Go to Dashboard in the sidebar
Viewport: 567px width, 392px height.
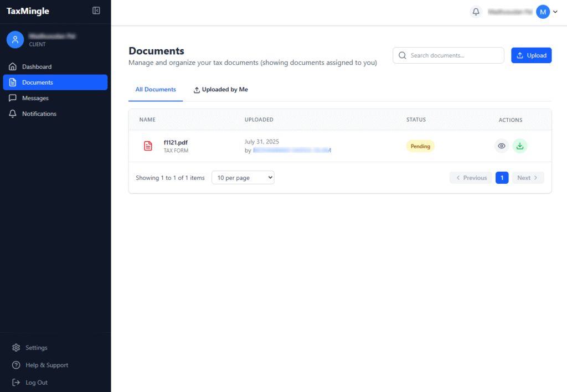point(37,67)
